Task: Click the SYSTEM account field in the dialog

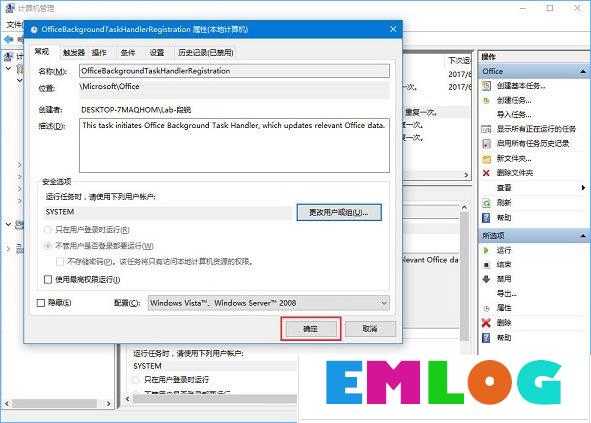Action: click(168, 212)
